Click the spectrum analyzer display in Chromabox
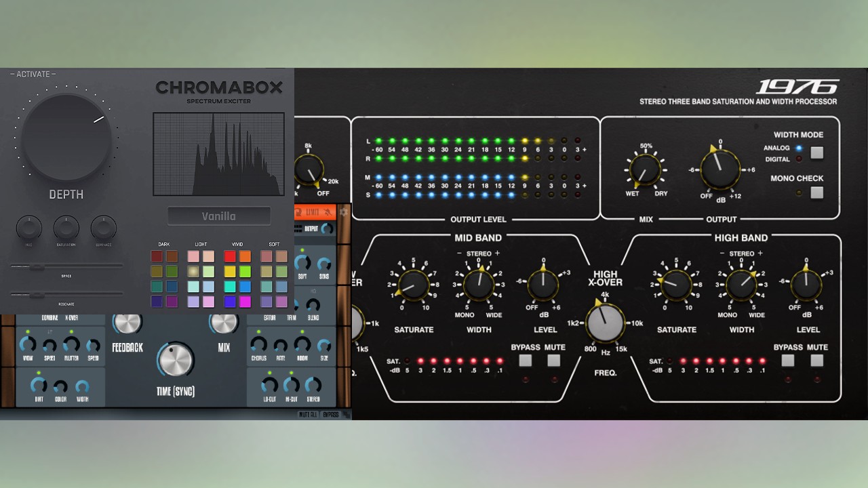868x488 pixels. (219, 154)
